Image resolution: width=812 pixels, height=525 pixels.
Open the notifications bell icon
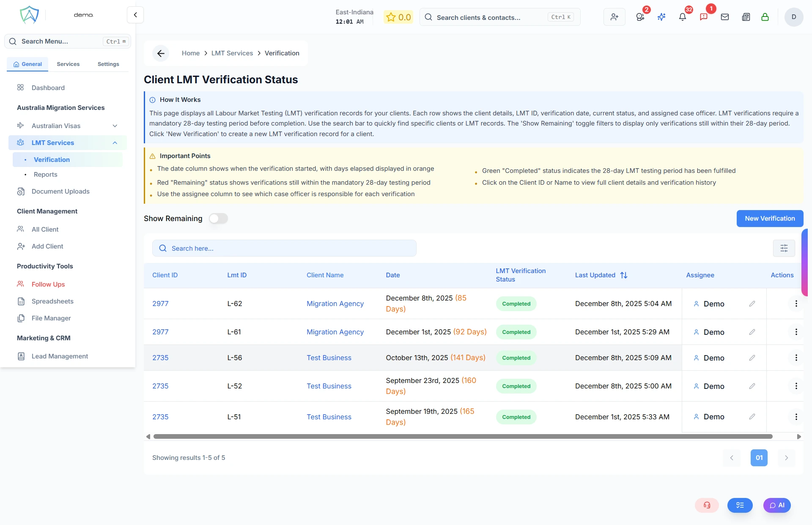682,17
